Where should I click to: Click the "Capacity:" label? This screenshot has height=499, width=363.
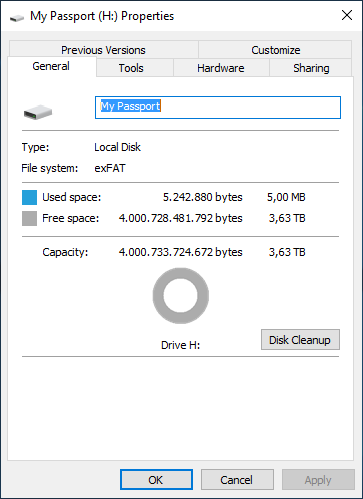click(x=65, y=252)
